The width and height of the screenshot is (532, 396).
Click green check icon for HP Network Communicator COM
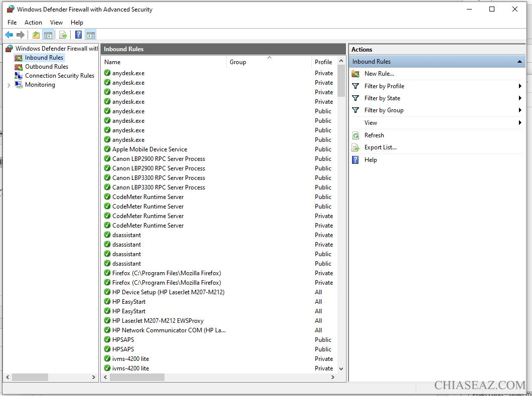click(107, 330)
